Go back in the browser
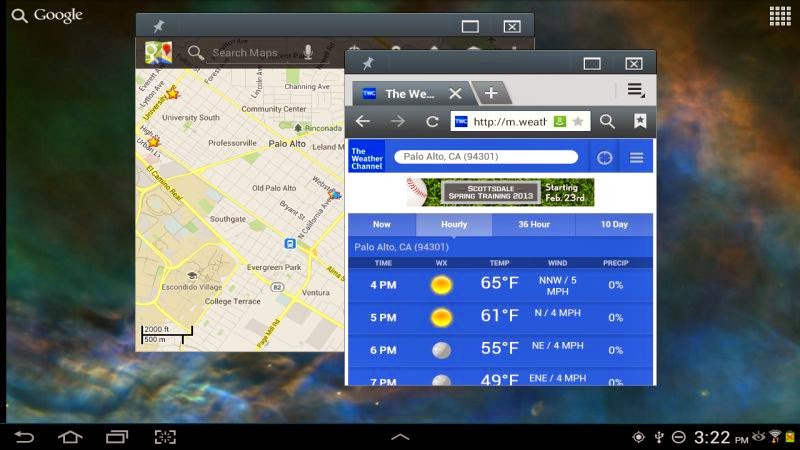 363,121
